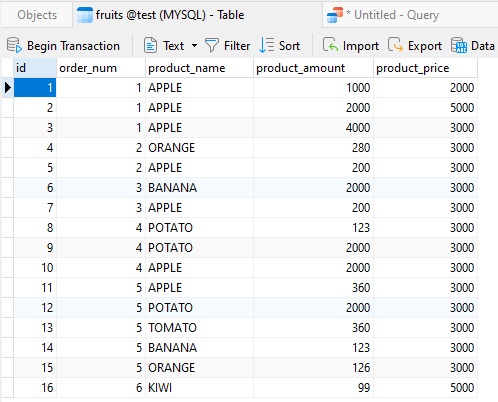Switch to the Objects tab
The image size is (498, 402).
[37, 15]
